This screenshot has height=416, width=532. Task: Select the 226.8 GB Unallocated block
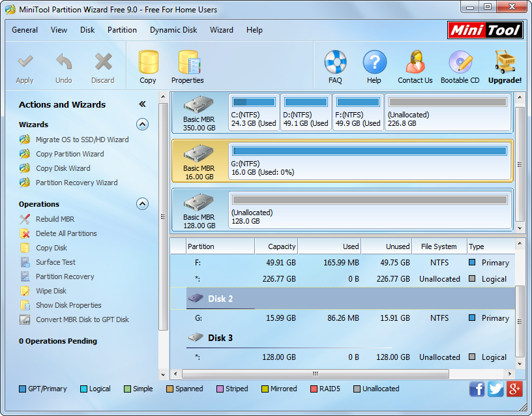[x=448, y=112]
